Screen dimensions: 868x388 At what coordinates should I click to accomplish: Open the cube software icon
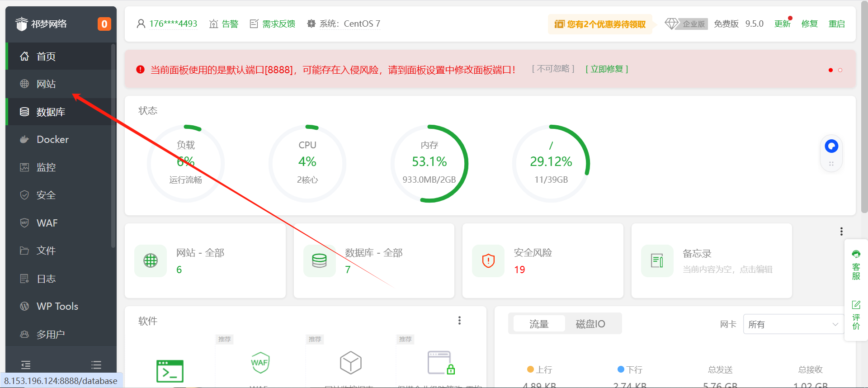tap(351, 363)
